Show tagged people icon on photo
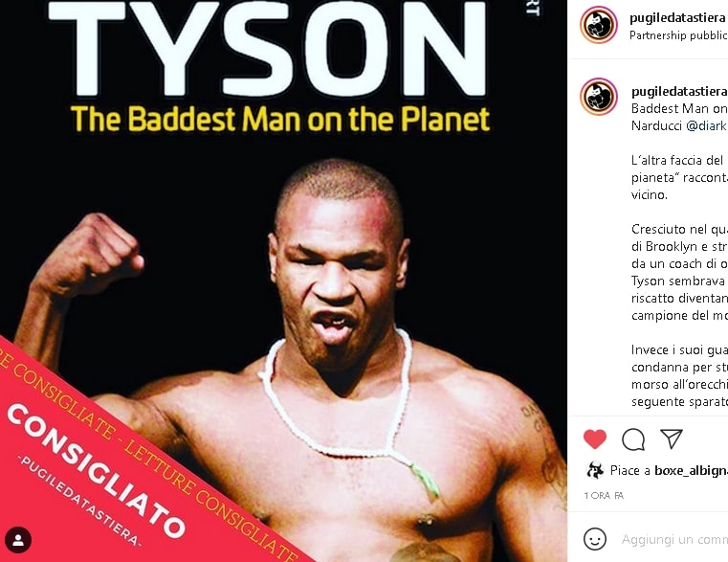 pos(18,540)
